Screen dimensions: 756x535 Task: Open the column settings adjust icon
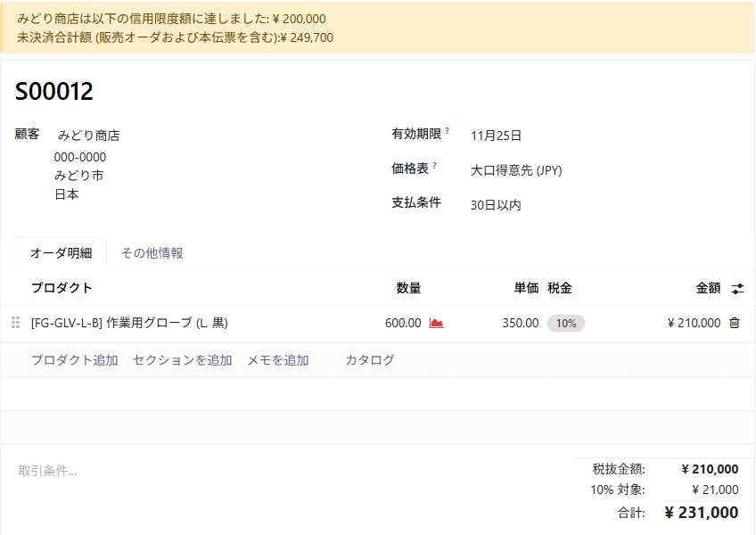[x=737, y=289]
